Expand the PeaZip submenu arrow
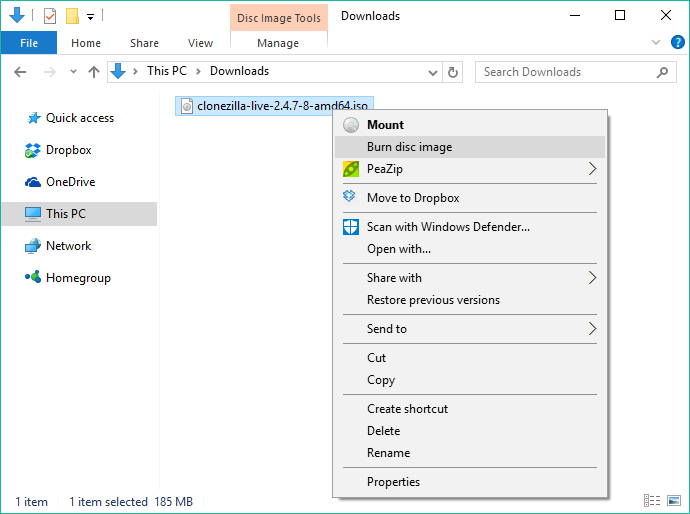Viewport: 690px width, 514px height. pos(592,169)
